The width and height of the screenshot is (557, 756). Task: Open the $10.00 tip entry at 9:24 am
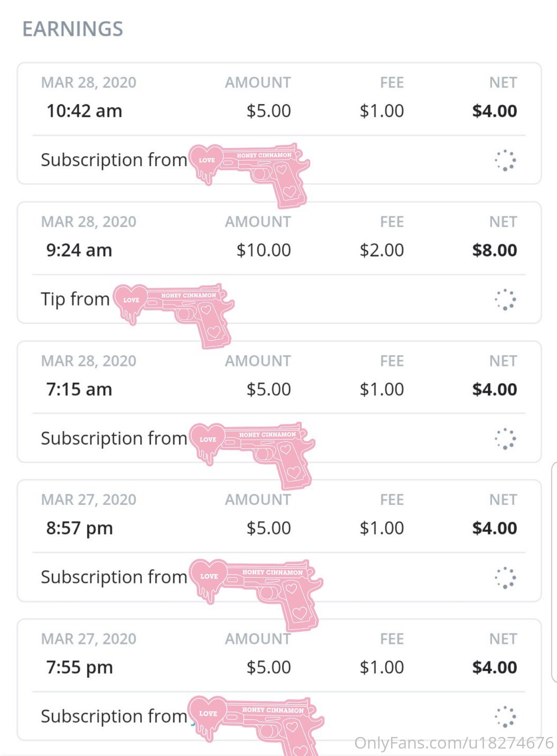point(279,263)
